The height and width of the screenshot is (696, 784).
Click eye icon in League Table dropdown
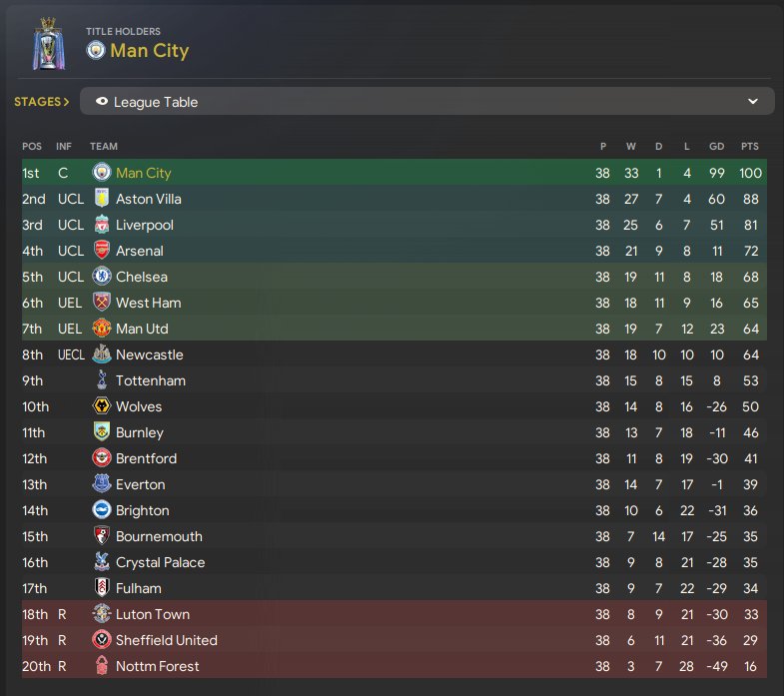(101, 102)
